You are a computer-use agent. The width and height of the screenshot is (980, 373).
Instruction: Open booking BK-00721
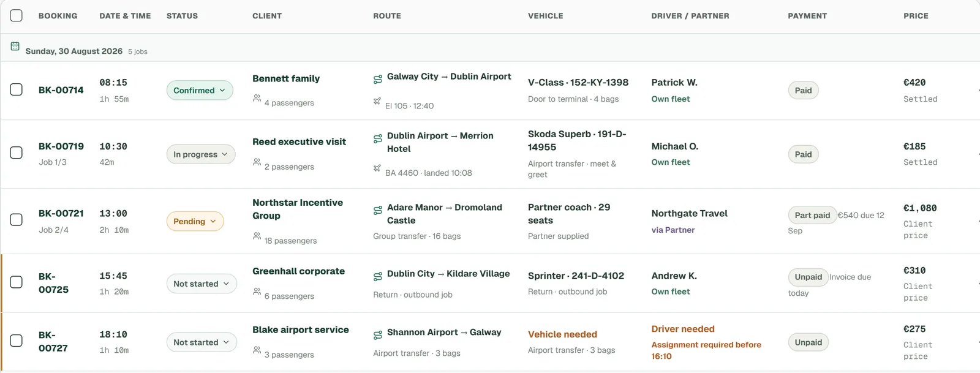click(x=61, y=213)
